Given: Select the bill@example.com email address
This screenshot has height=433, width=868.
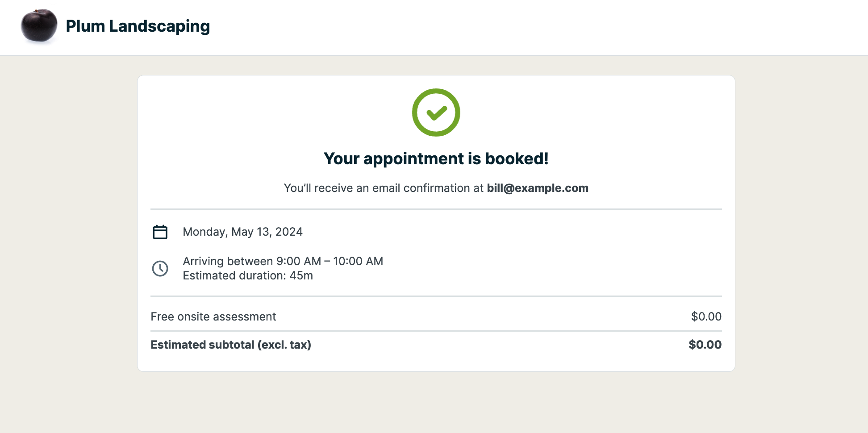Looking at the screenshot, I should point(537,188).
